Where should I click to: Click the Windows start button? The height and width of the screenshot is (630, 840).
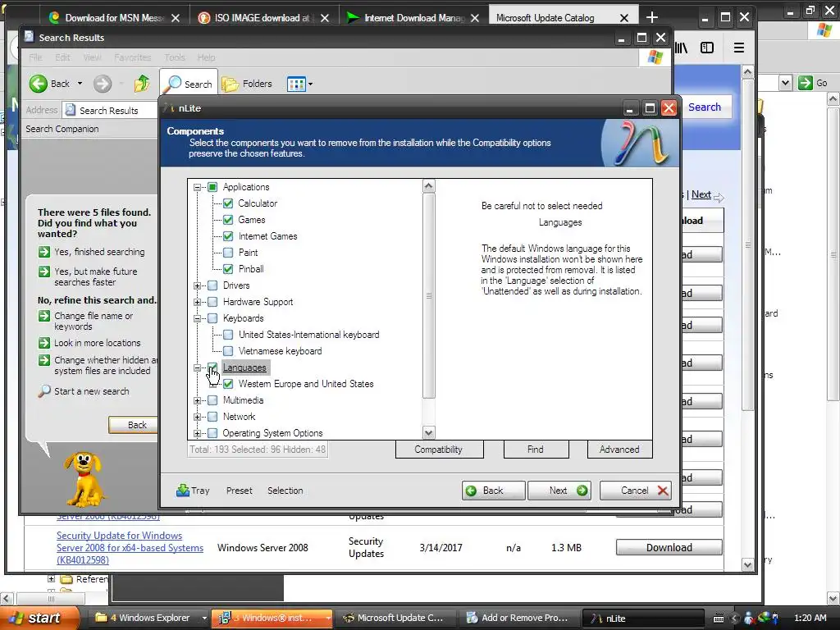36,618
